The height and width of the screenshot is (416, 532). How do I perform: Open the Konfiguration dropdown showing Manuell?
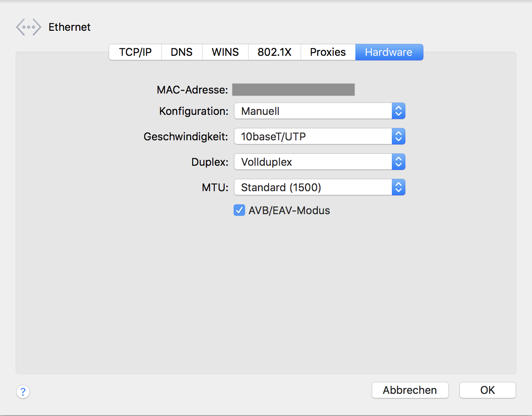[314, 111]
